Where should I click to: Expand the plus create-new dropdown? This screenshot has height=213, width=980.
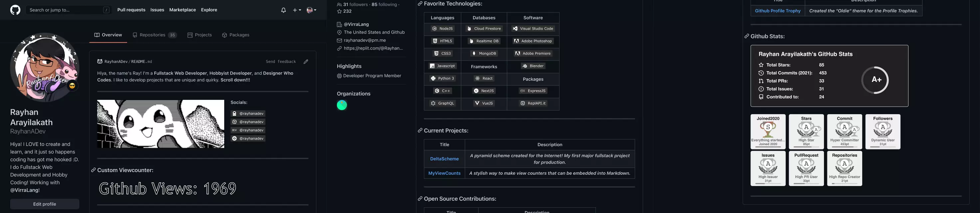297,10
